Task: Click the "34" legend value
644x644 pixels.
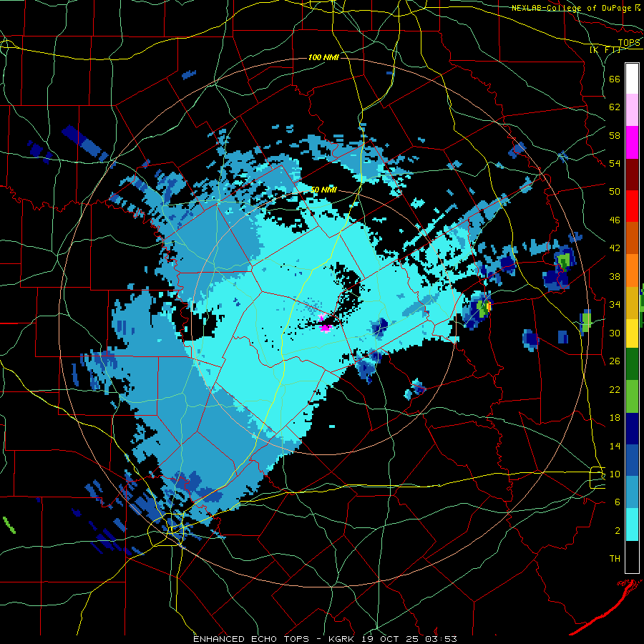Action: (x=615, y=304)
